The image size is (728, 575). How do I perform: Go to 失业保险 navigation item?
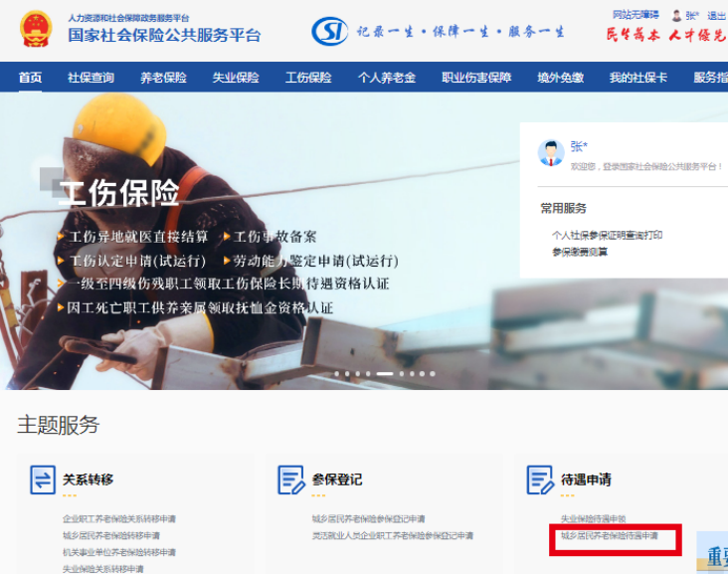click(x=236, y=78)
